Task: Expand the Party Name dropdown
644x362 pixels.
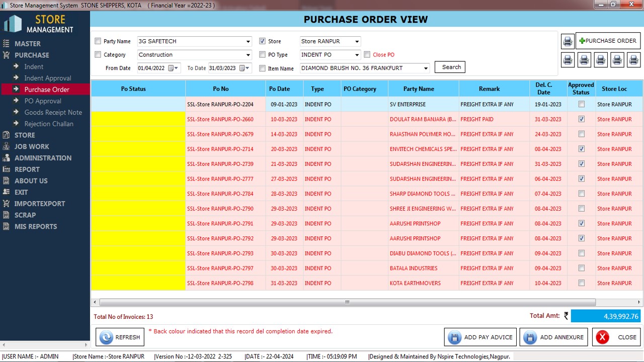Action: [x=248, y=42]
